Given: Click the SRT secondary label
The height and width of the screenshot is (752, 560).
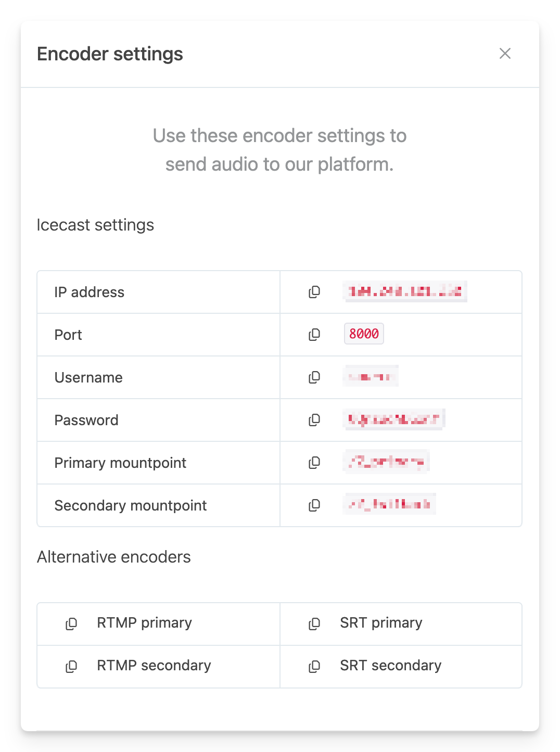Looking at the screenshot, I should click(x=390, y=666).
